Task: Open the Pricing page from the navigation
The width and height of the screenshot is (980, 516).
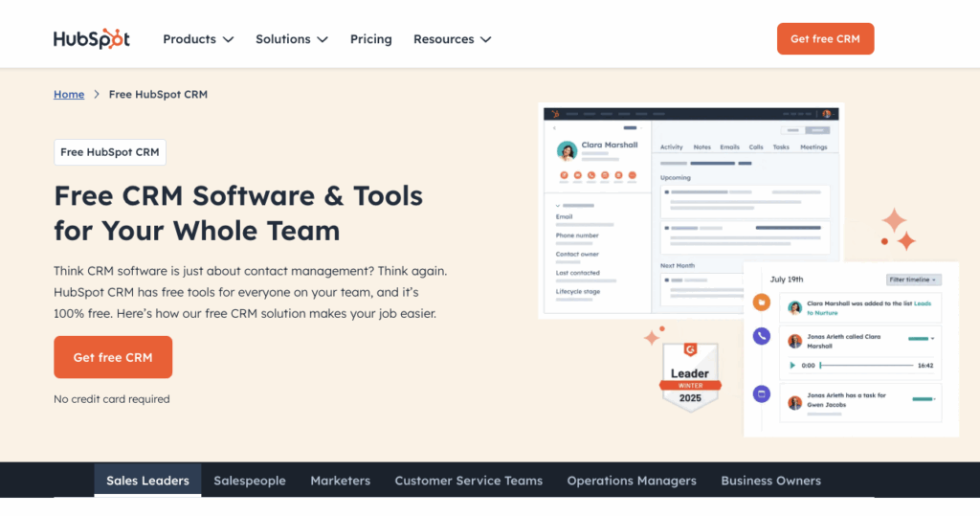Action: point(370,39)
